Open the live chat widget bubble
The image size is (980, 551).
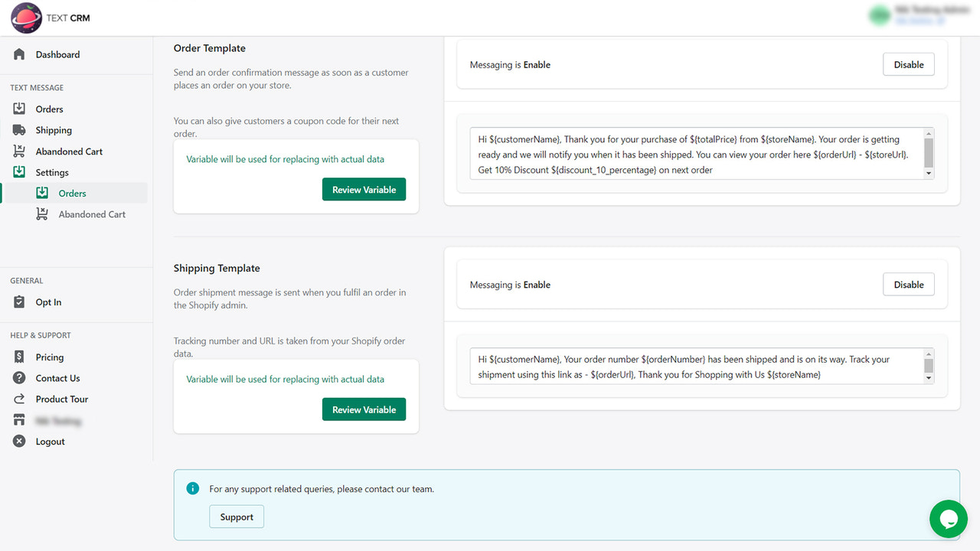coord(949,519)
